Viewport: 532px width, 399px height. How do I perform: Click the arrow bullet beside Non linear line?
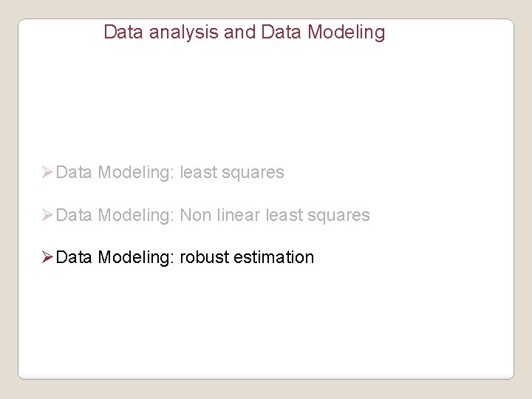pyautogui.click(x=47, y=215)
